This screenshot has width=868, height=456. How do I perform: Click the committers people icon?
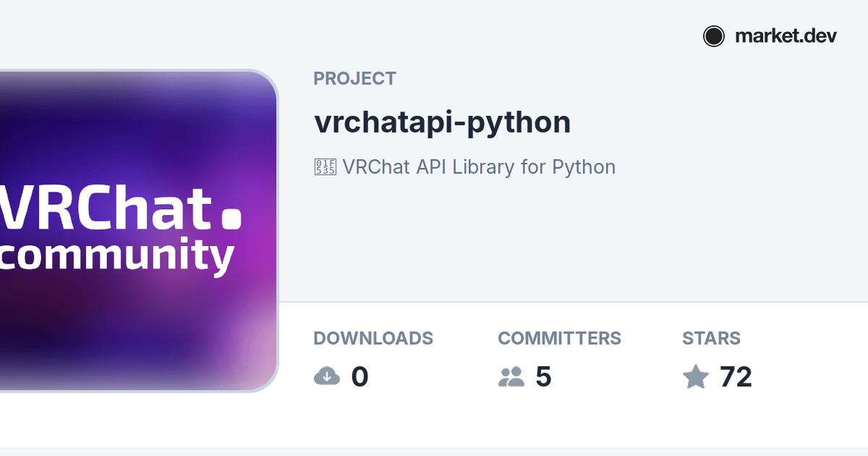tap(511, 376)
